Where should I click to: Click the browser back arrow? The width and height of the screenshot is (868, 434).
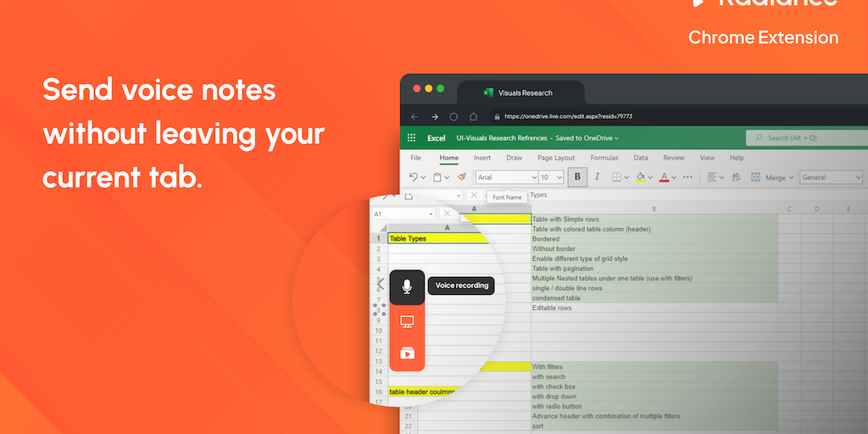click(414, 116)
